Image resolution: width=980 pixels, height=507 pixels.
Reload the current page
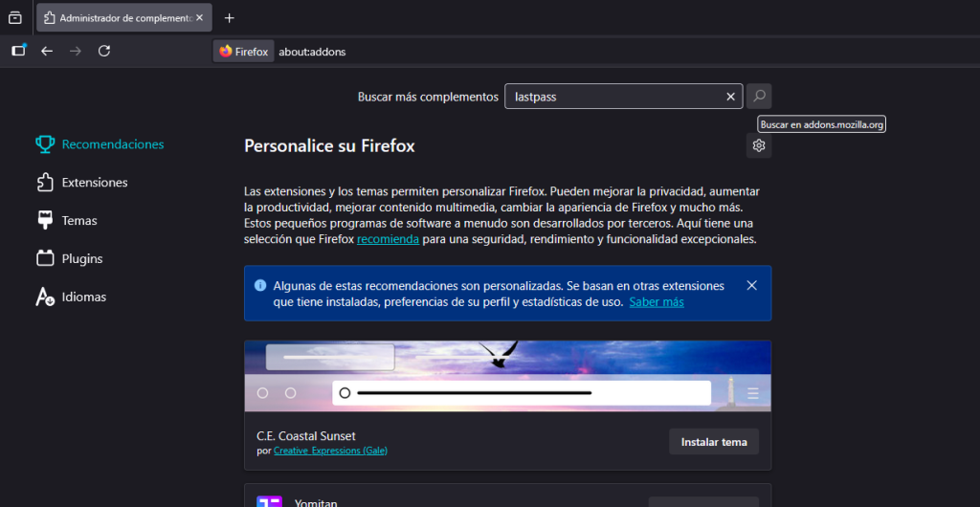point(104,51)
